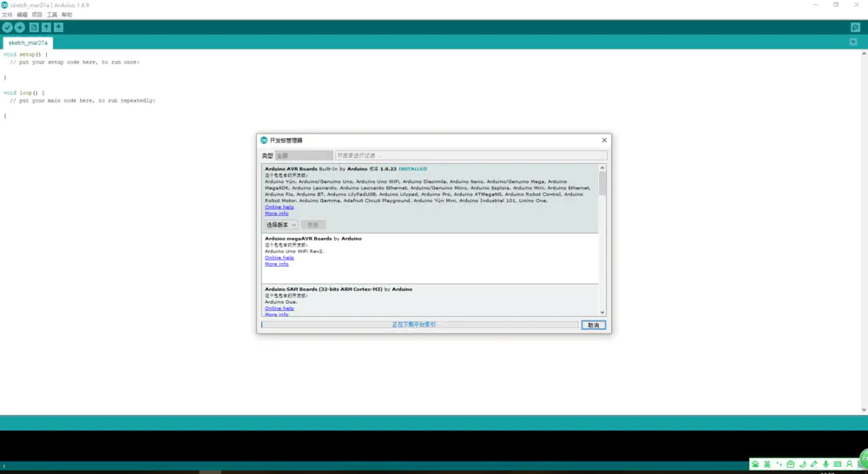Image resolution: width=868 pixels, height=474 pixels.
Task: Click the pencil icon in input method bar
Action: pyautogui.click(x=814, y=464)
